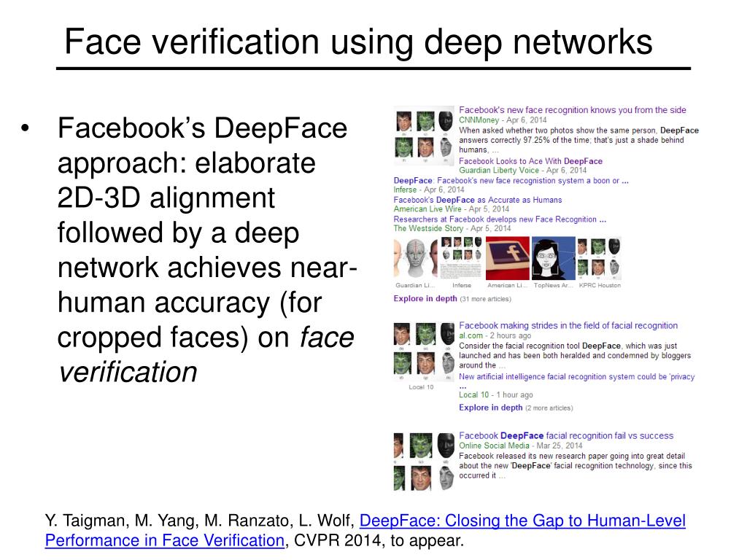
Task: Click the snippet 'Facebook released its new research paper'
Action: click(x=576, y=466)
